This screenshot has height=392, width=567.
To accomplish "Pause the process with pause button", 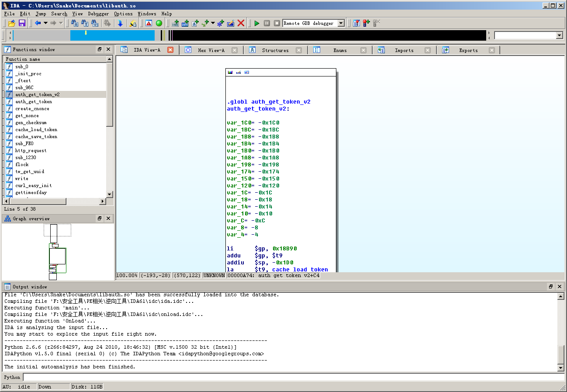I will coord(267,23).
